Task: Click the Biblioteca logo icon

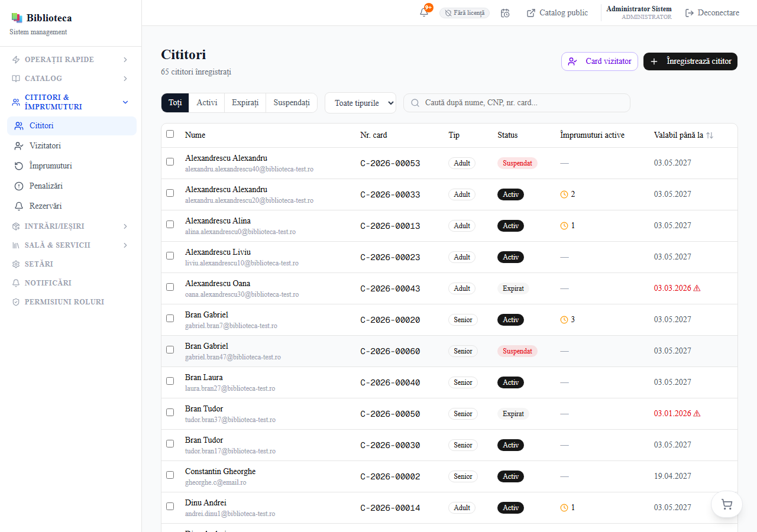Action: coord(17,18)
